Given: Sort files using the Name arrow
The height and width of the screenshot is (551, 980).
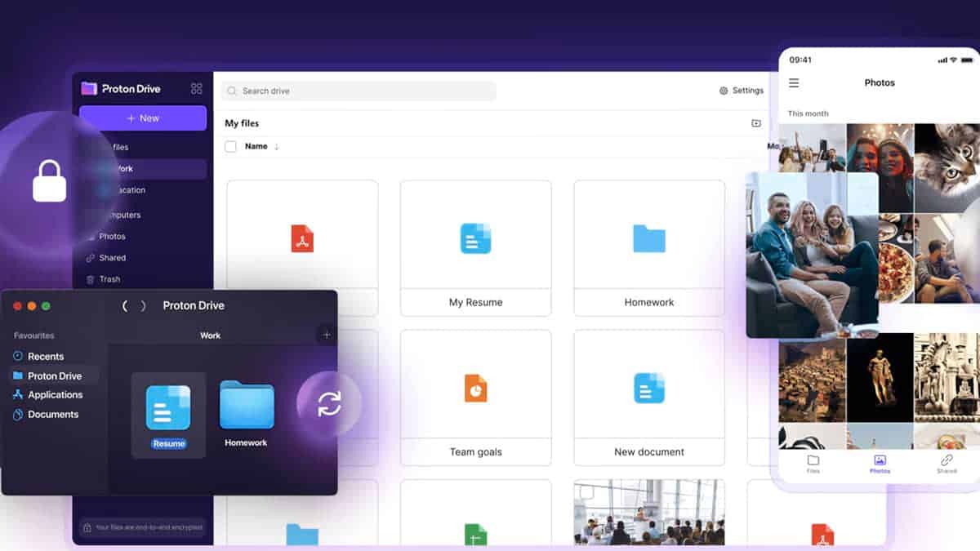Looking at the screenshot, I should pos(276,147).
